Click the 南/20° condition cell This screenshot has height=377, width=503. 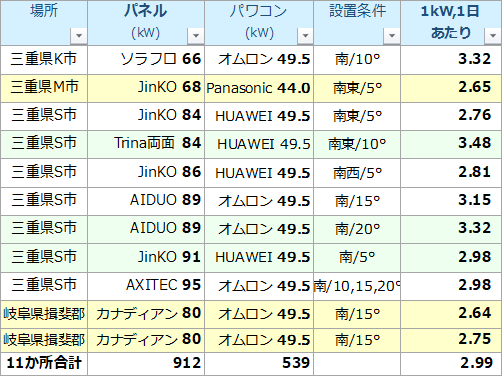pos(357,229)
